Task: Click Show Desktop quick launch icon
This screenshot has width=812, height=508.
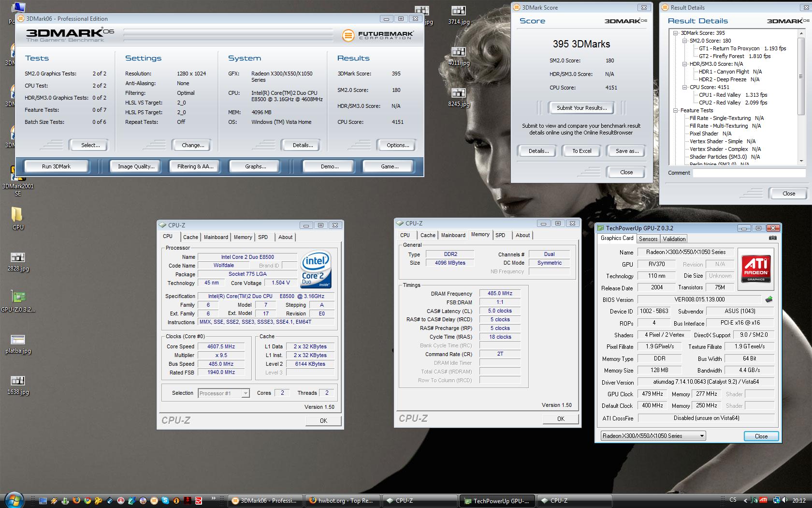Action: pos(43,501)
